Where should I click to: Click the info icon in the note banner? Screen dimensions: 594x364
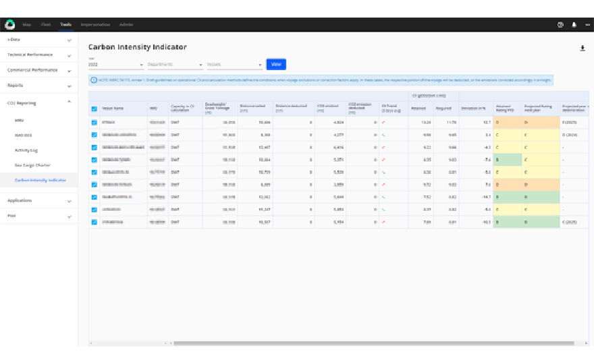[x=94, y=80]
